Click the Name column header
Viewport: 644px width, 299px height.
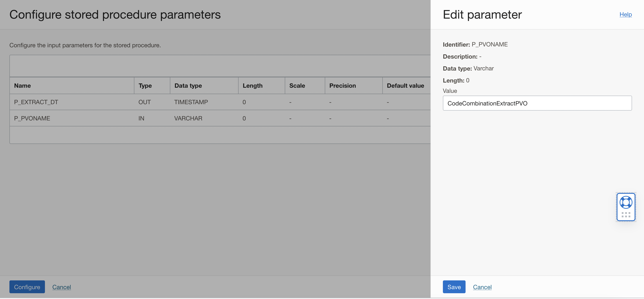click(x=22, y=86)
